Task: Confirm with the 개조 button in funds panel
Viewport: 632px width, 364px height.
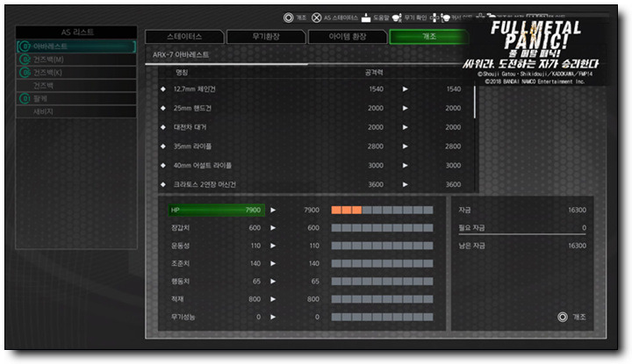Action: 572,317
